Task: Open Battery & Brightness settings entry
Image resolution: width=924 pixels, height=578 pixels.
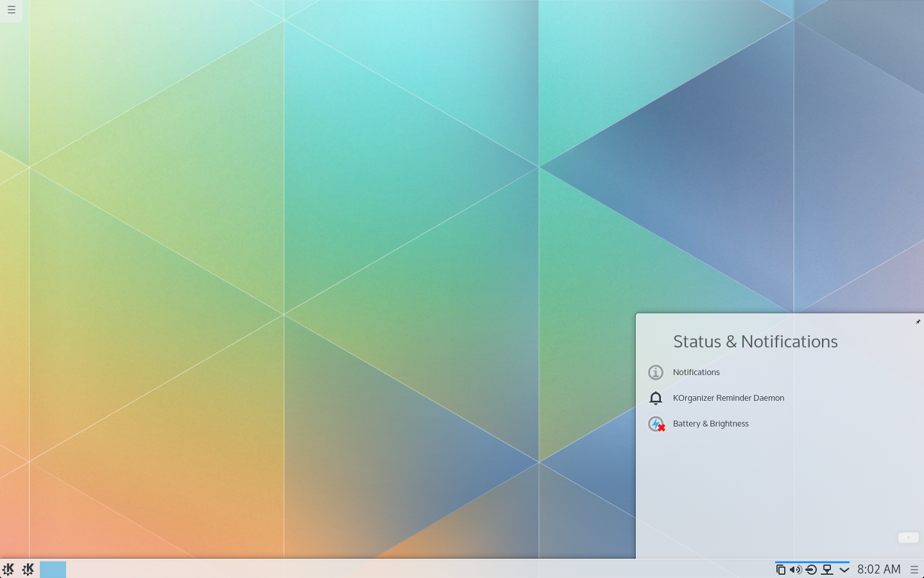Action: click(711, 424)
